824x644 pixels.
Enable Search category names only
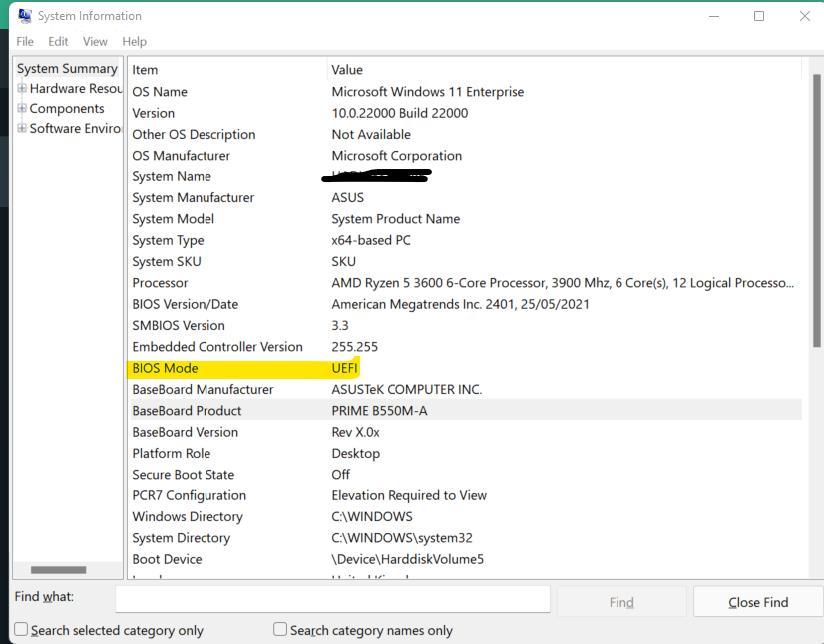click(x=278, y=630)
